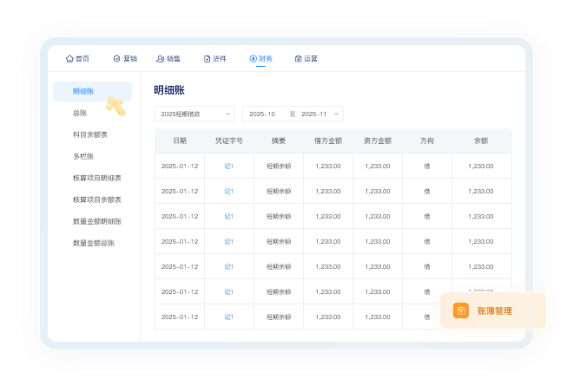Click the 运营 icon in top navigation

pos(299,59)
